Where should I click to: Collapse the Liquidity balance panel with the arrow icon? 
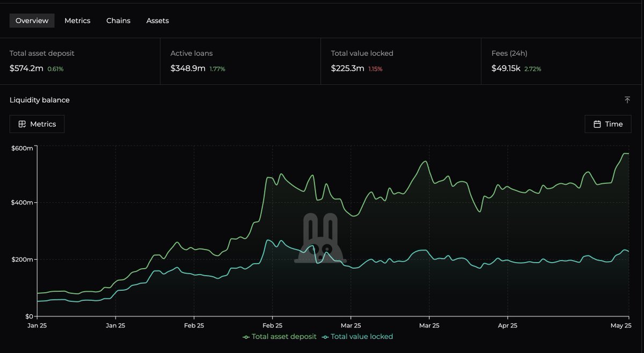coord(627,100)
